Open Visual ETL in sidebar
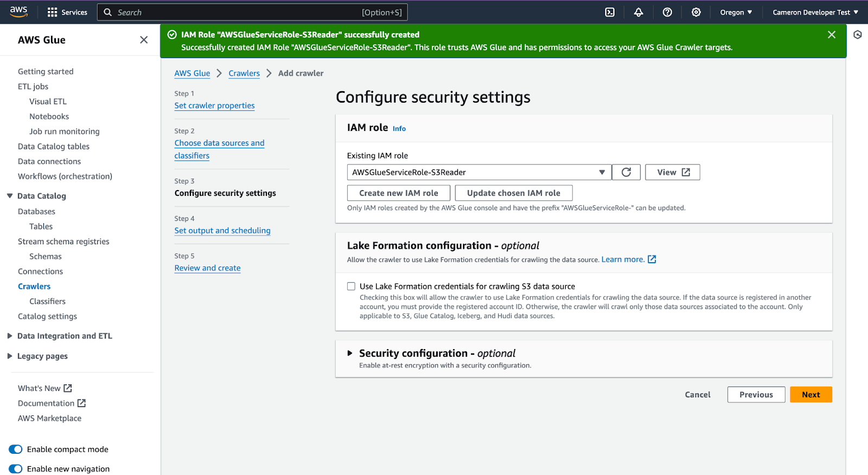The image size is (868, 475). tap(48, 101)
